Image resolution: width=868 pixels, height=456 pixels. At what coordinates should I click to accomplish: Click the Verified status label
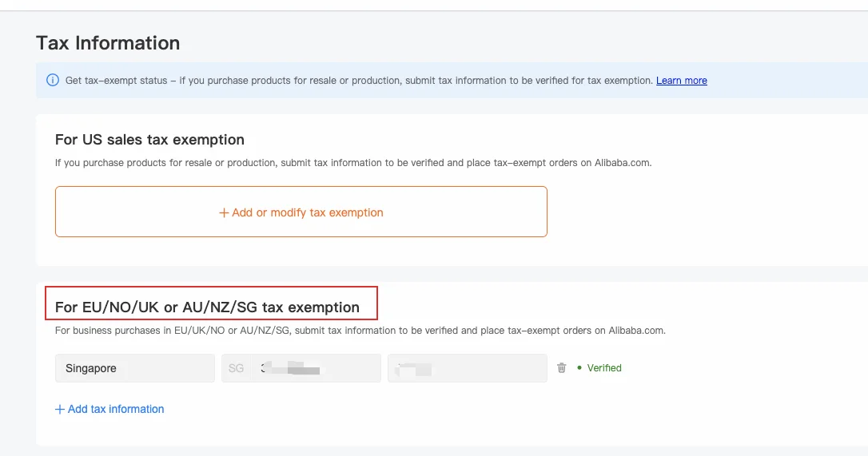pos(604,368)
